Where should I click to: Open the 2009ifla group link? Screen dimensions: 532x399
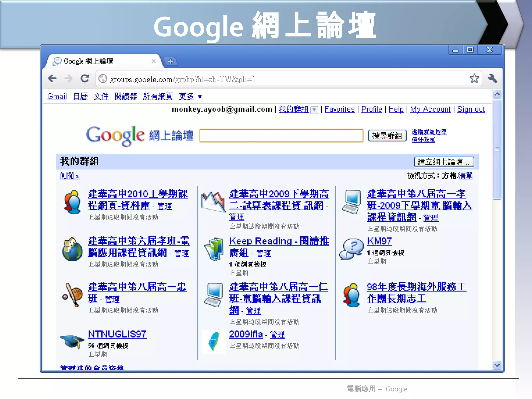(x=246, y=334)
